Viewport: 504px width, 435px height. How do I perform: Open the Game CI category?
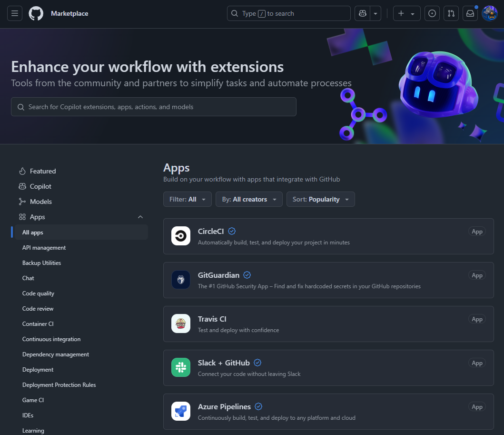[33, 400]
